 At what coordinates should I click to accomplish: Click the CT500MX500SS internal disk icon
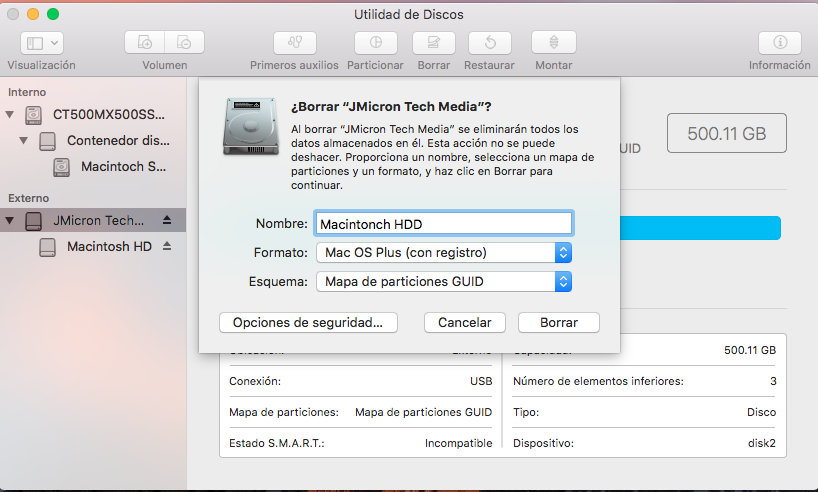(x=33, y=115)
